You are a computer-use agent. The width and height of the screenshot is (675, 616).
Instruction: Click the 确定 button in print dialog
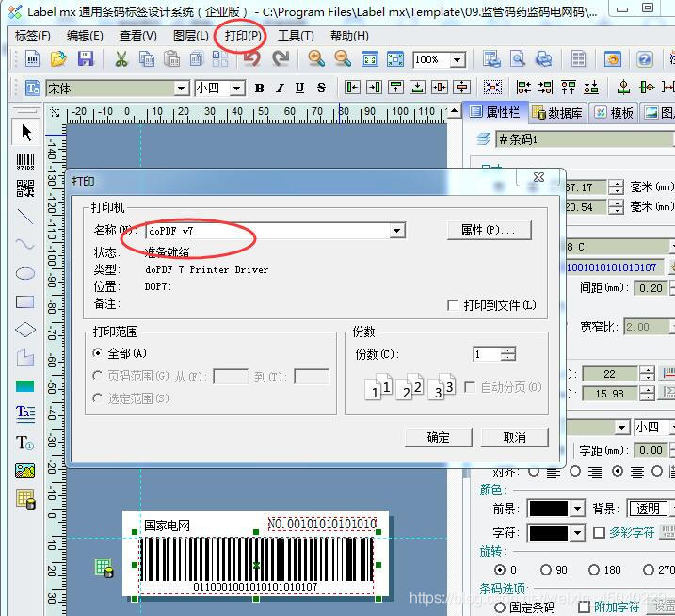tap(439, 437)
